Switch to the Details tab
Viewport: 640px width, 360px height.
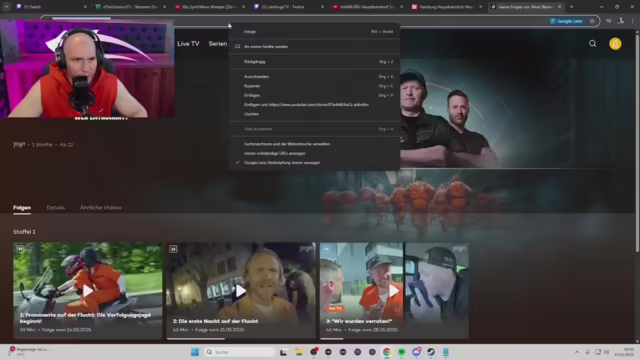tap(56, 207)
